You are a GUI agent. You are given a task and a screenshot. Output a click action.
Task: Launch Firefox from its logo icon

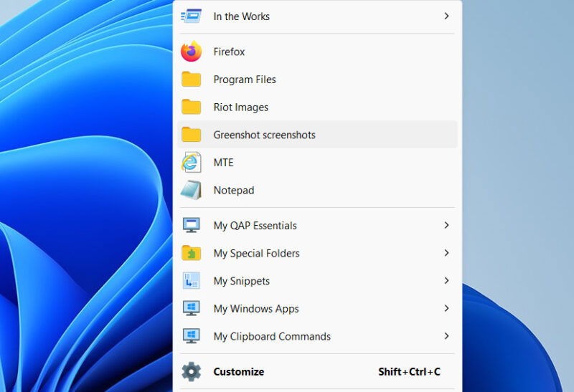coord(191,52)
